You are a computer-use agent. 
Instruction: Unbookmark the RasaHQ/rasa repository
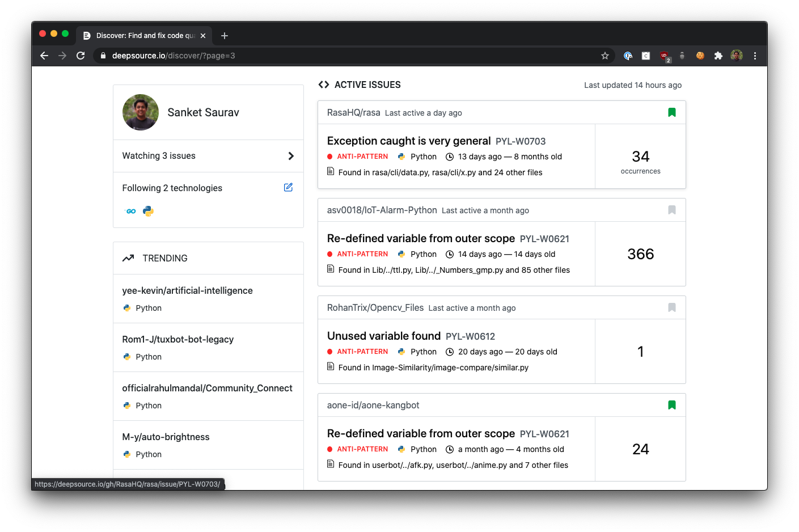[x=672, y=112]
